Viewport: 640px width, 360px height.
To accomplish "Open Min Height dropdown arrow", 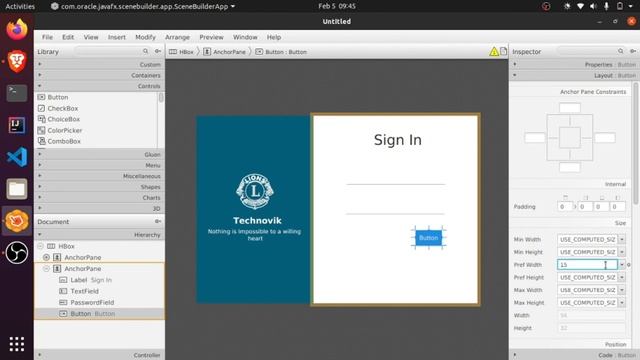I will click(622, 252).
